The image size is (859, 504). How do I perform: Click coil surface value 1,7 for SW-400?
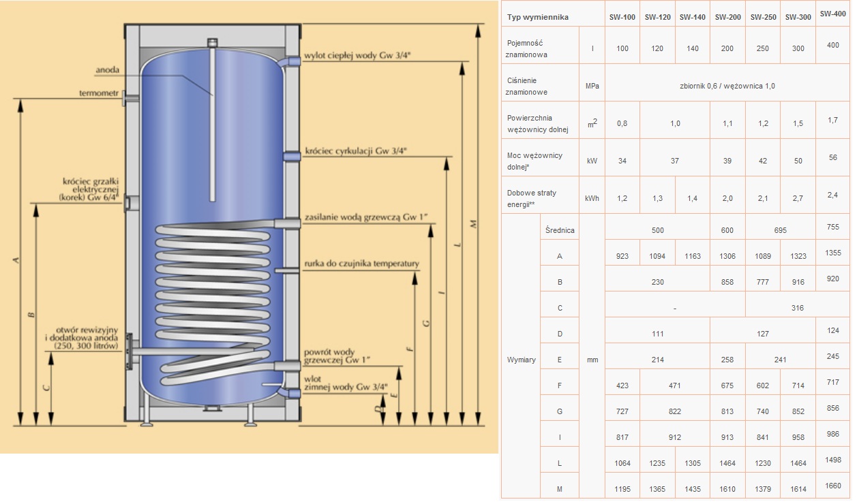[833, 120]
